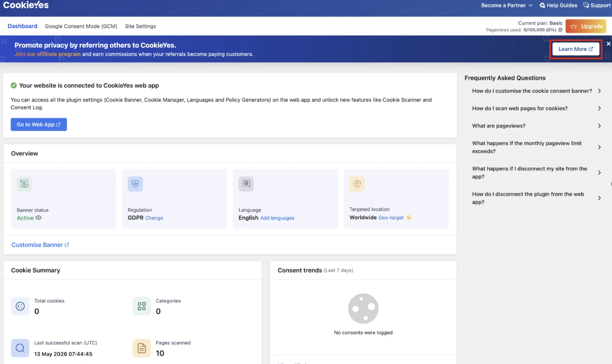Click the Worldwide location value
This screenshot has width=612, height=364.
coord(363,218)
